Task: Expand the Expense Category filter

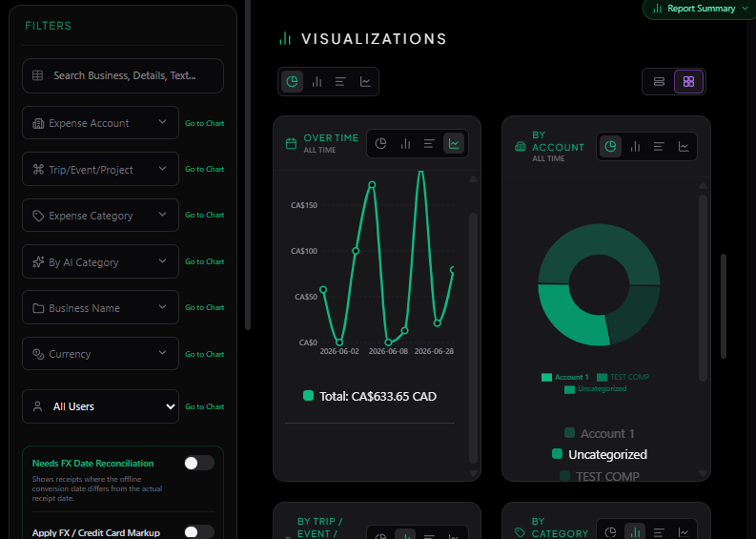Action: pos(100,216)
